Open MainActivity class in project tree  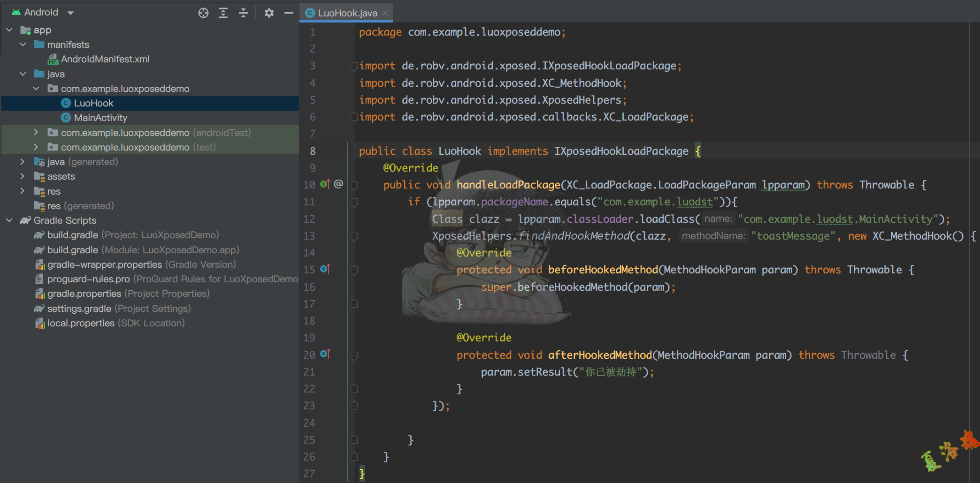click(100, 118)
